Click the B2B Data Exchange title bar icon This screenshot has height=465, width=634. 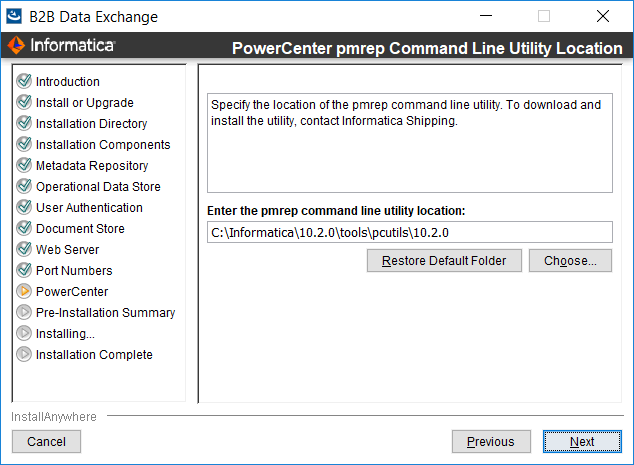[x=14, y=17]
